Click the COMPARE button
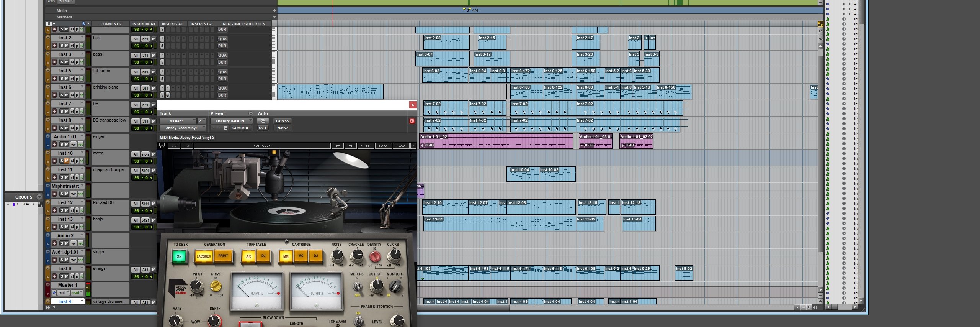 [x=241, y=128]
